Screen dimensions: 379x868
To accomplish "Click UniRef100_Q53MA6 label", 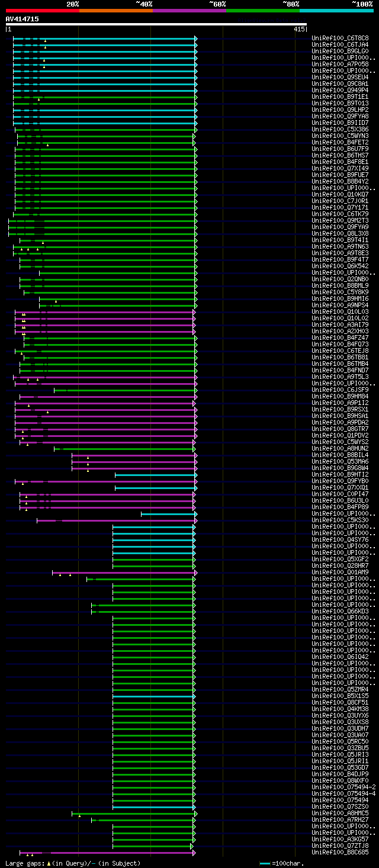I will point(341,461).
